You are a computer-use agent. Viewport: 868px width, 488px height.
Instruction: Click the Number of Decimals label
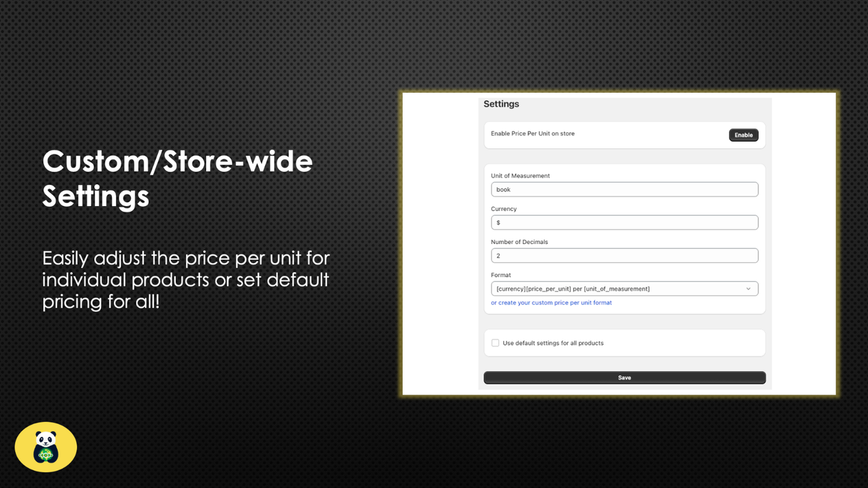(519, 242)
